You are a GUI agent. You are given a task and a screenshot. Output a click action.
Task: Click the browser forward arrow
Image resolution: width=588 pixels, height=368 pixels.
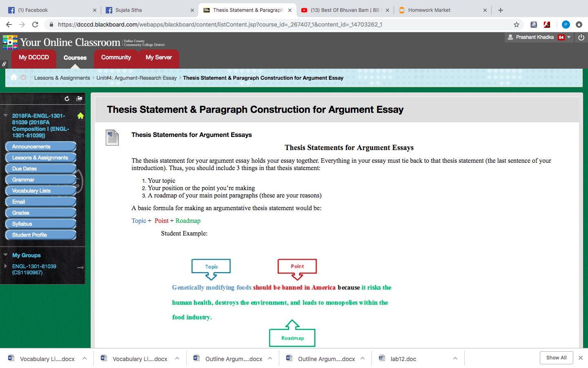click(22, 25)
